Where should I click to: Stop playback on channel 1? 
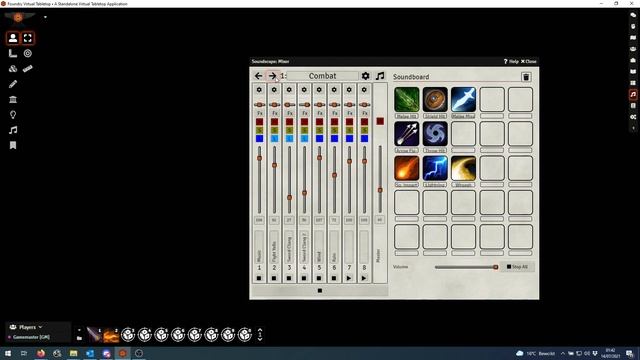pos(259,278)
